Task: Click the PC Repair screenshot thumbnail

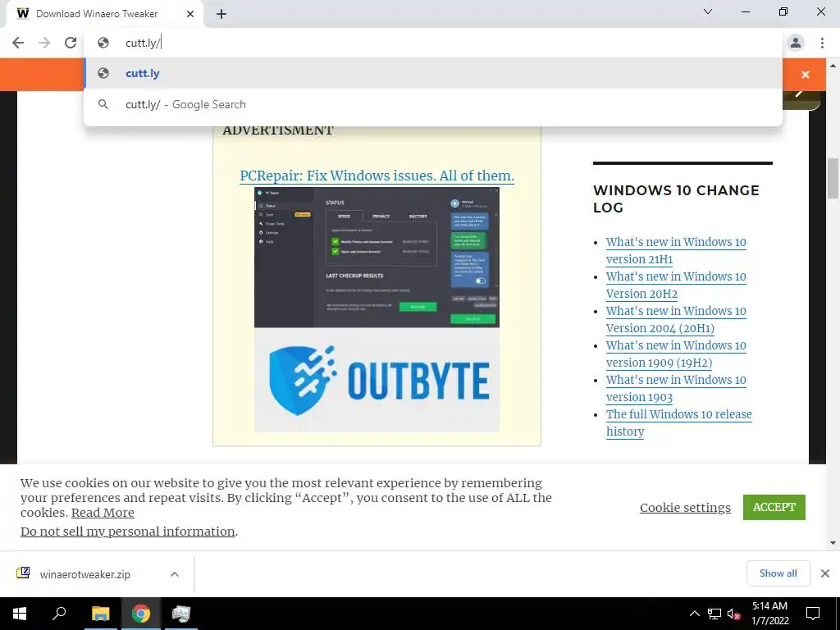Action: point(377,257)
